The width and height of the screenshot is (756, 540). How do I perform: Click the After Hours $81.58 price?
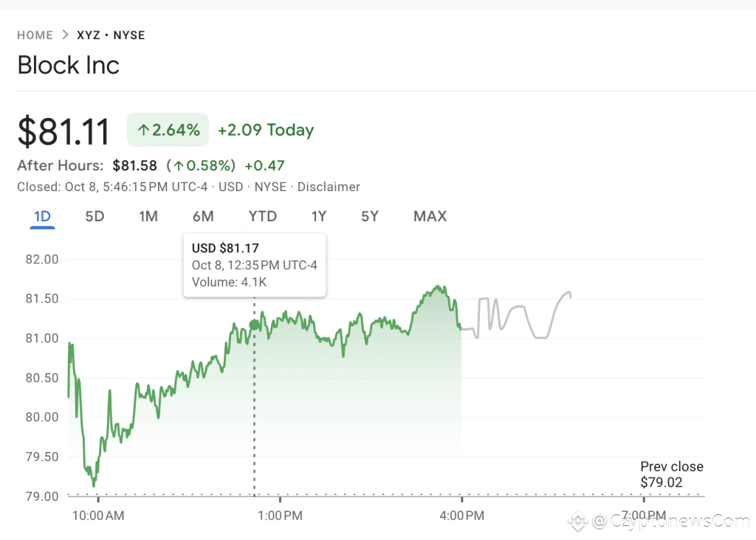[x=134, y=165]
